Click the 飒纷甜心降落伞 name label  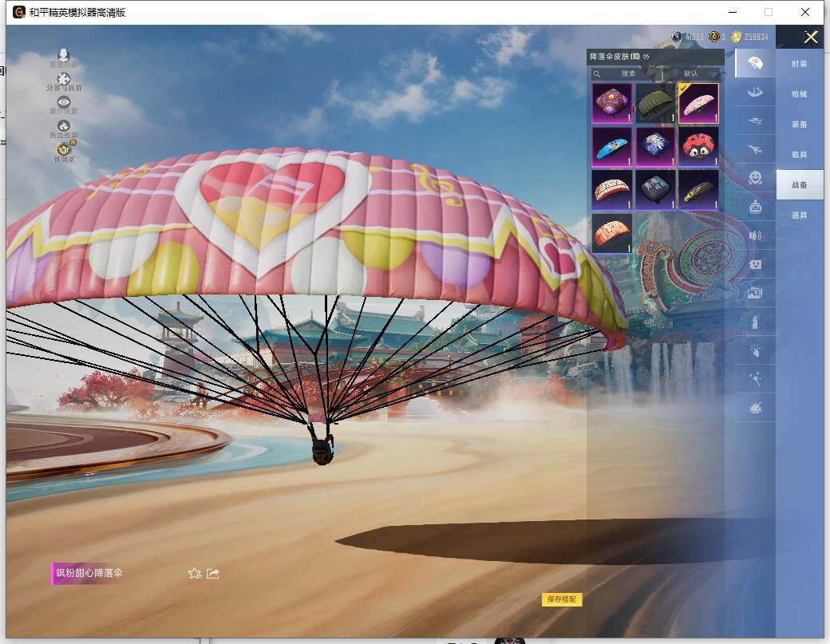pos(89,573)
